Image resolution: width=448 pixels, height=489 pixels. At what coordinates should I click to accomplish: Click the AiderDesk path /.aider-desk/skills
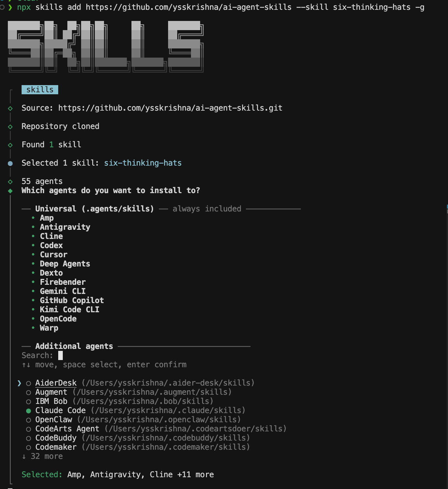point(168,383)
